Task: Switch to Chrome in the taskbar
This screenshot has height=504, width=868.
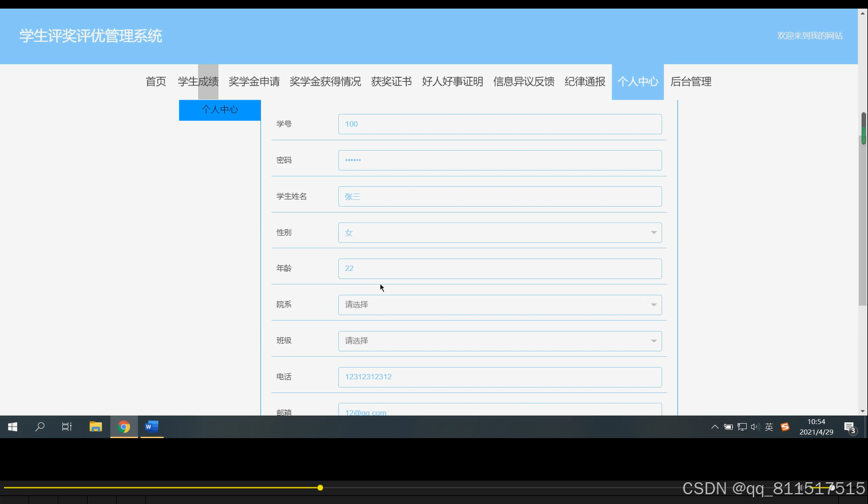Action: pos(124,427)
